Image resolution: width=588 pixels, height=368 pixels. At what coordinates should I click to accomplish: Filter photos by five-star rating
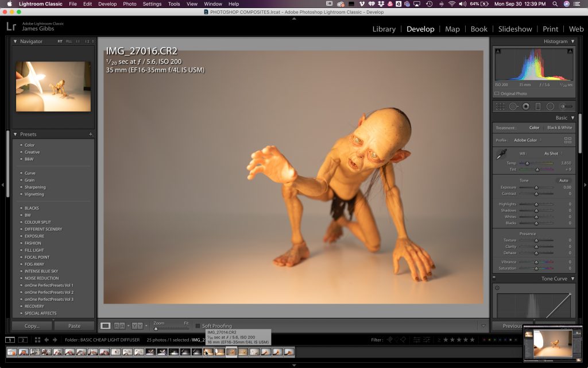[x=472, y=340]
